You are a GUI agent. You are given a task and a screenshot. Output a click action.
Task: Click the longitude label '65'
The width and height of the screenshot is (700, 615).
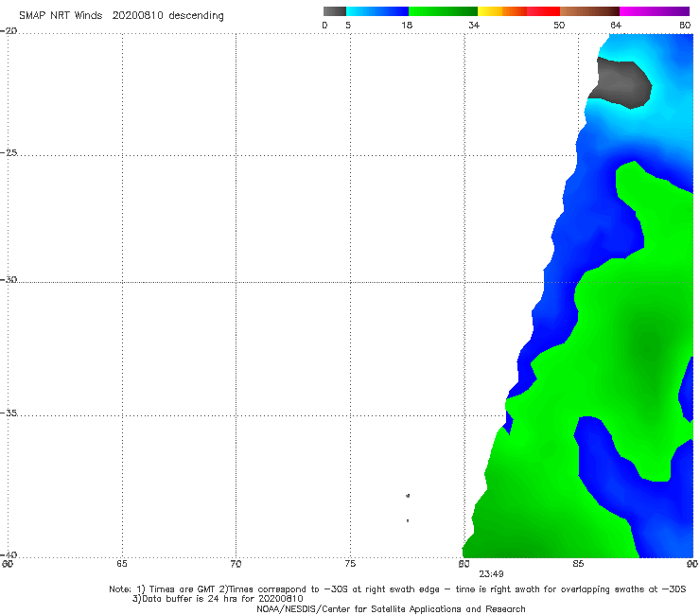pyautogui.click(x=122, y=564)
